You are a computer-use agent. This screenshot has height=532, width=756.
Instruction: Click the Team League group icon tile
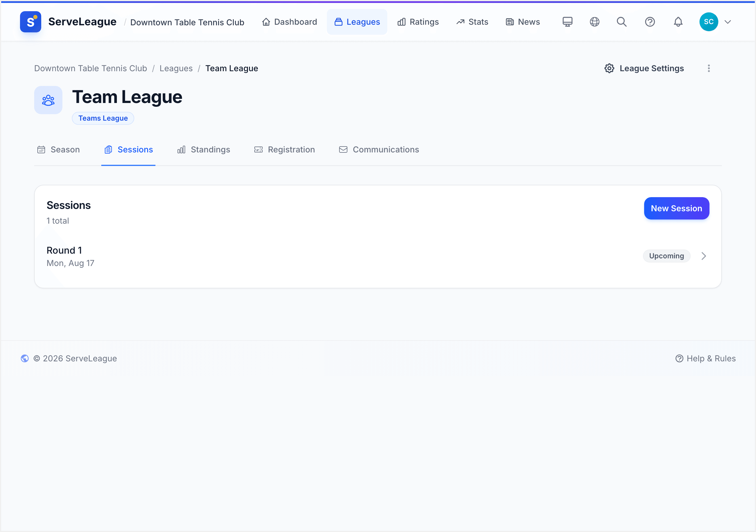click(48, 100)
